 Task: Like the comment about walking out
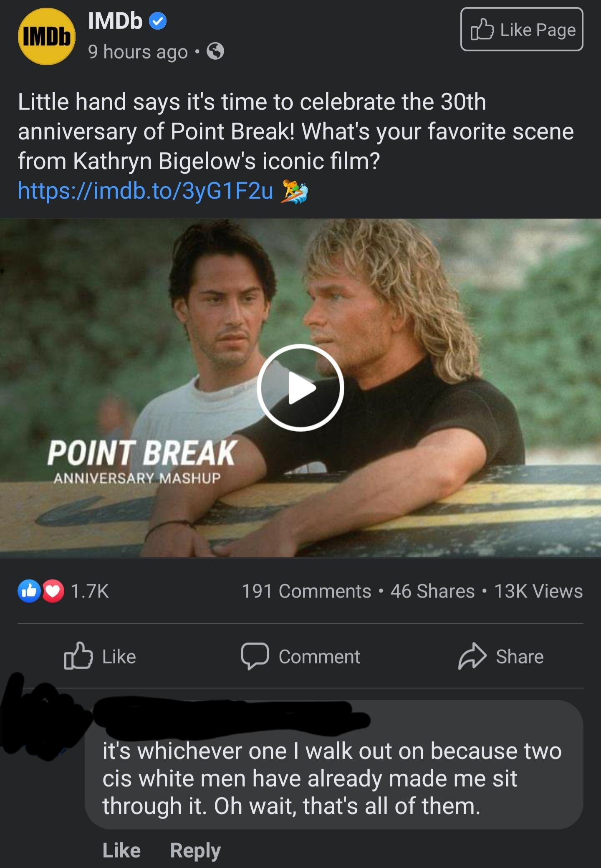pos(121,850)
